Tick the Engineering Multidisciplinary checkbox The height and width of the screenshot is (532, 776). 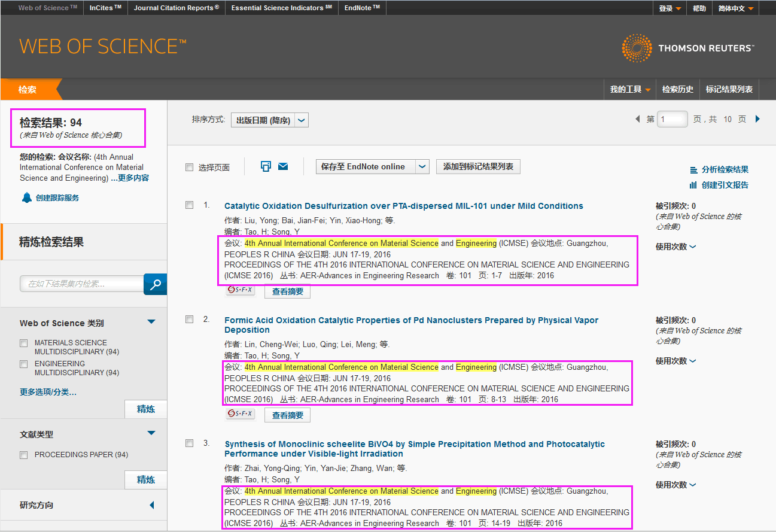click(24, 364)
